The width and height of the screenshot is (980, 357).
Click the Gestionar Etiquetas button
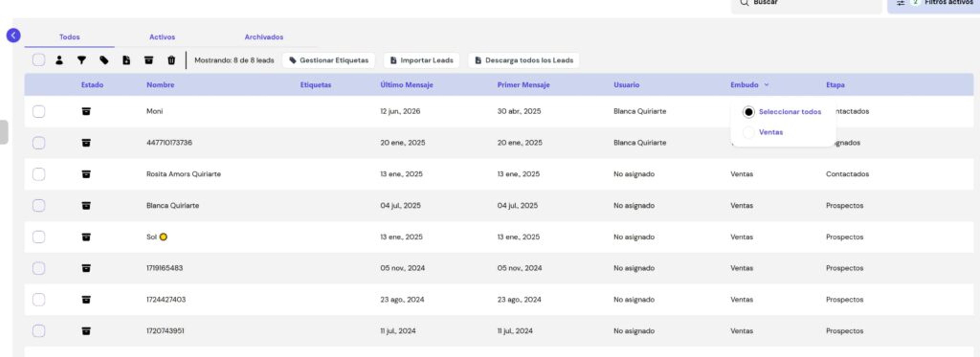point(329,60)
